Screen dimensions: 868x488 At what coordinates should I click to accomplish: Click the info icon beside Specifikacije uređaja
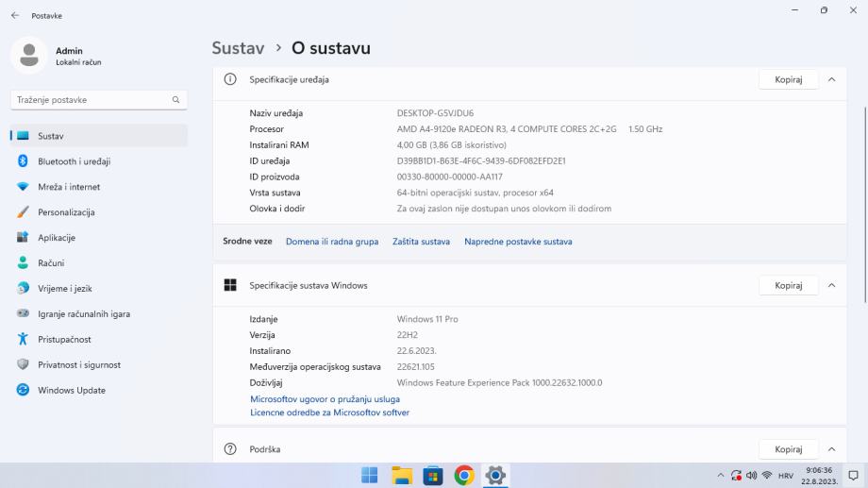[230, 79]
